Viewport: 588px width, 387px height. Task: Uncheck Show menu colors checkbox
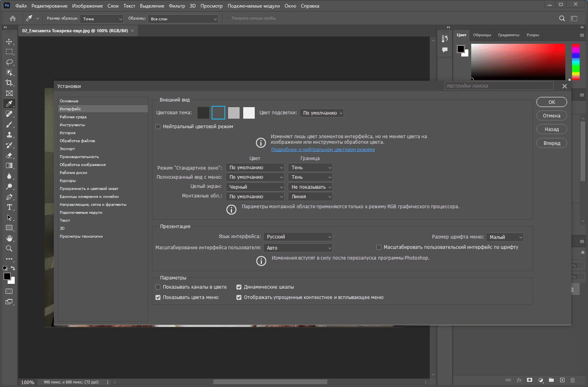point(158,297)
